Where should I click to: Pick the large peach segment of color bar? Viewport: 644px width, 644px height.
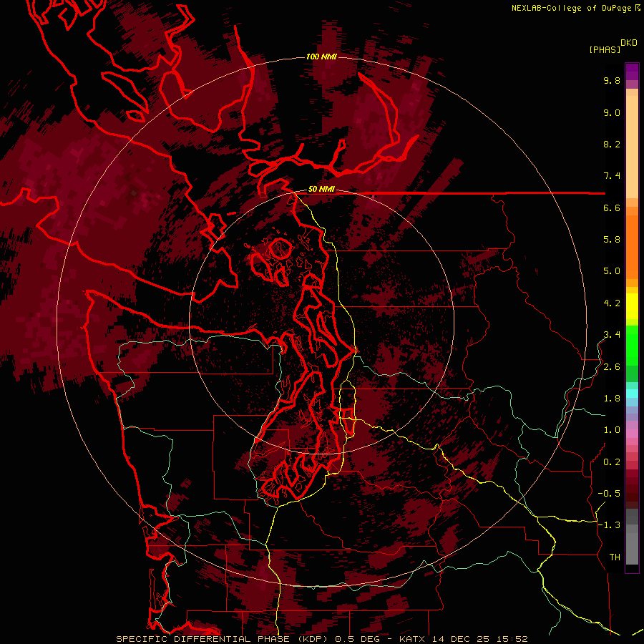(x=632, y=147)
